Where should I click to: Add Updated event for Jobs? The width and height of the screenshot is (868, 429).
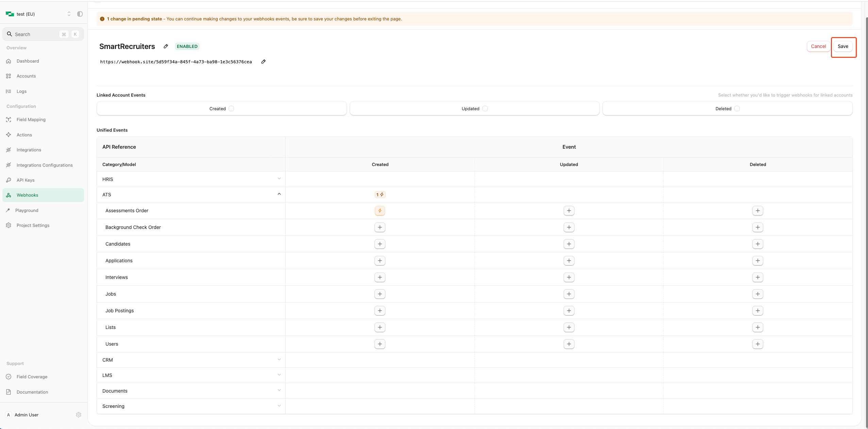[569, 294]
